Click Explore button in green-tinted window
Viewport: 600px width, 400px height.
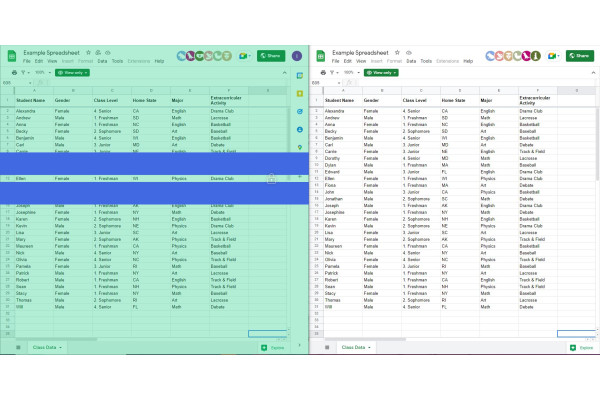(x=272, y=348)
